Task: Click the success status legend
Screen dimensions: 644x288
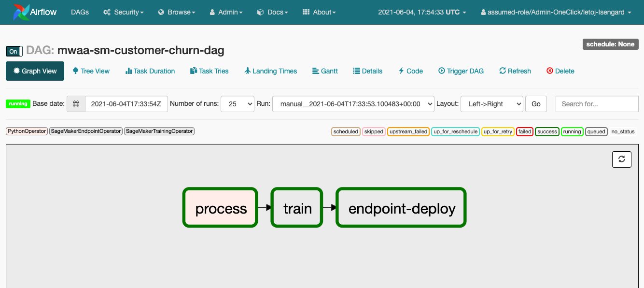Action: 547,131
